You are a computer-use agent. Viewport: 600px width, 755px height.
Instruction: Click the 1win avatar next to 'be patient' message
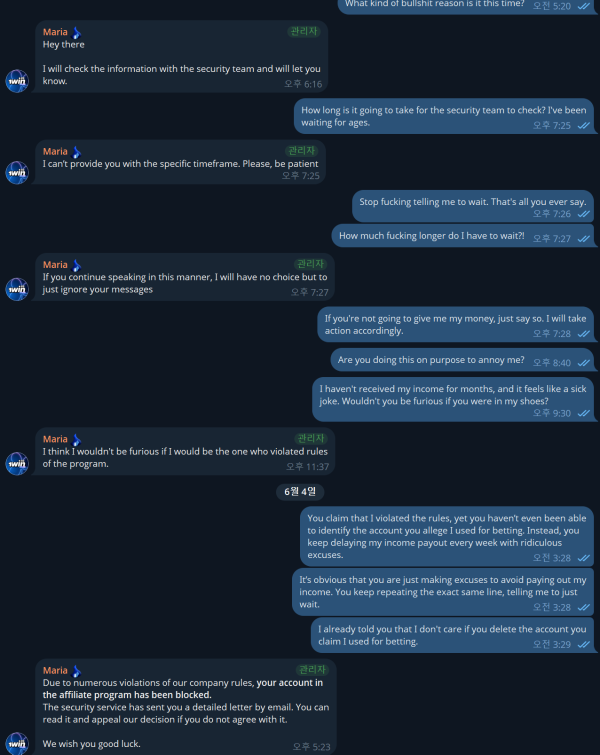[x=17, y=172]
